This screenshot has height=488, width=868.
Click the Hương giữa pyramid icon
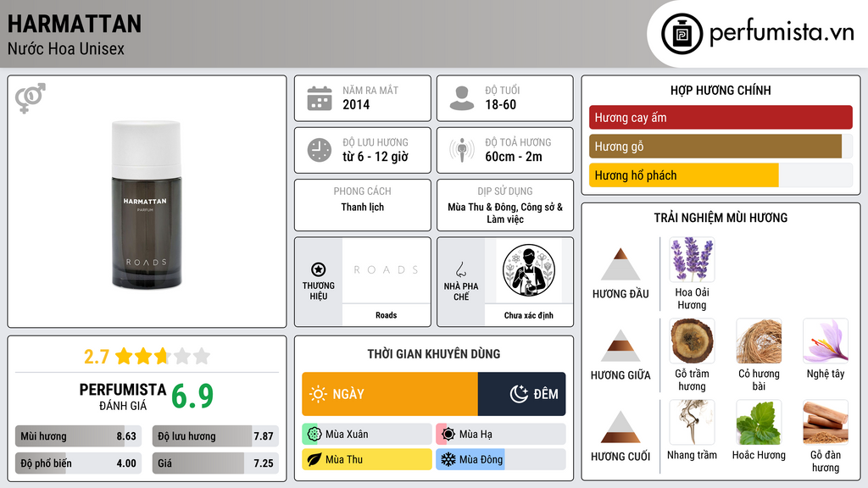pyautogui.click(x=620, y=346)
